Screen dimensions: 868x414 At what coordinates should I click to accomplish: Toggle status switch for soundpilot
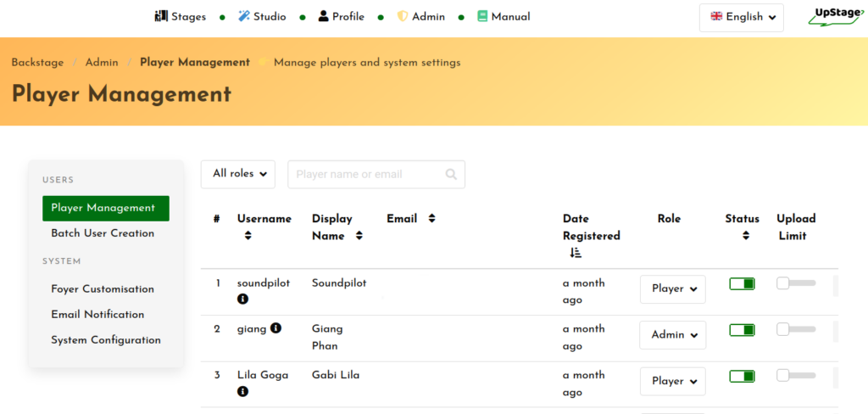click(x=742, y=283)
